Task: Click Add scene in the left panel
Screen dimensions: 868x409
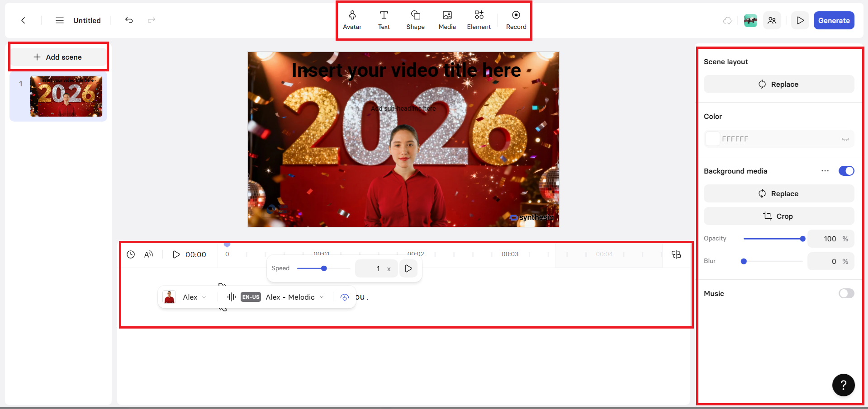Action: [x=58, y=57]
